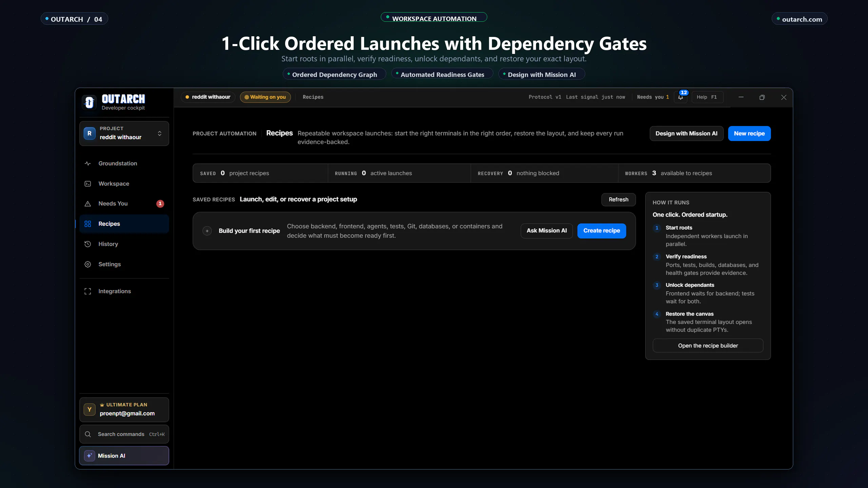Go to the Workspace section
The height and width of the screenshot is (488, 868).
(124, 184)
